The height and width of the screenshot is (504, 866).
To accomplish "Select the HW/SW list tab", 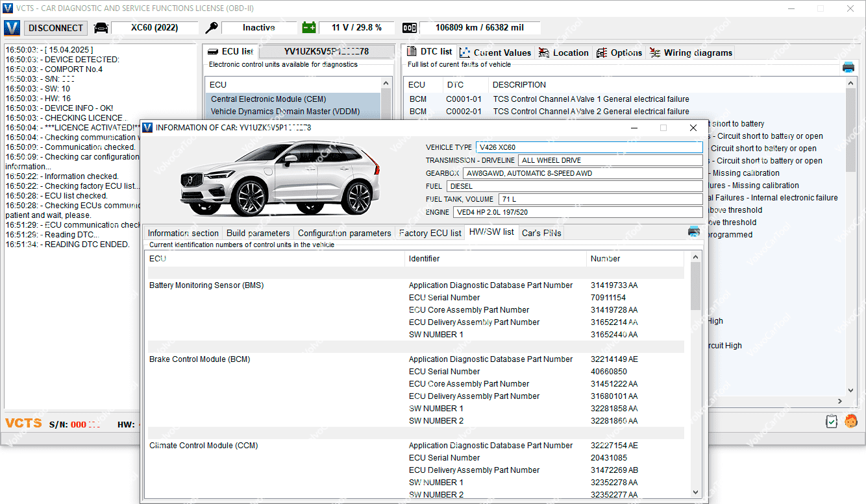I will click(x=491, y=232).
